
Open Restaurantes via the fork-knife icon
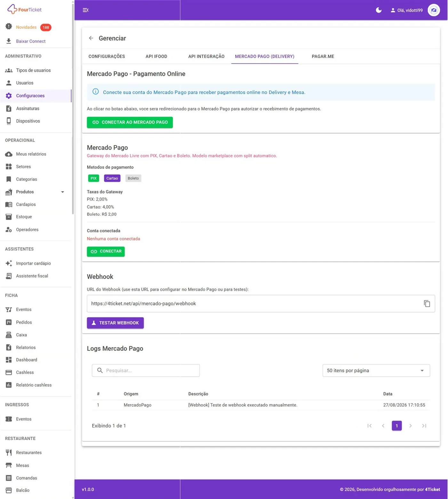[9, 453]
